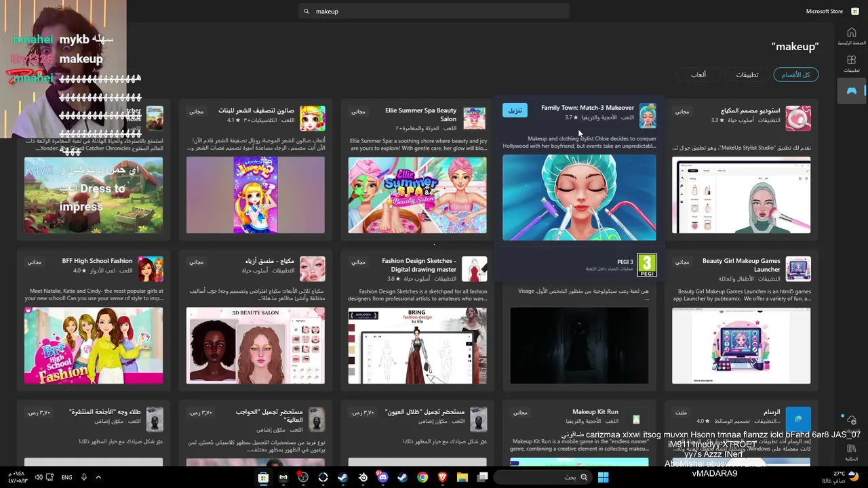Click the taskbar search box بحث
The image size is (868, 488).
click(x=544, y=477)
